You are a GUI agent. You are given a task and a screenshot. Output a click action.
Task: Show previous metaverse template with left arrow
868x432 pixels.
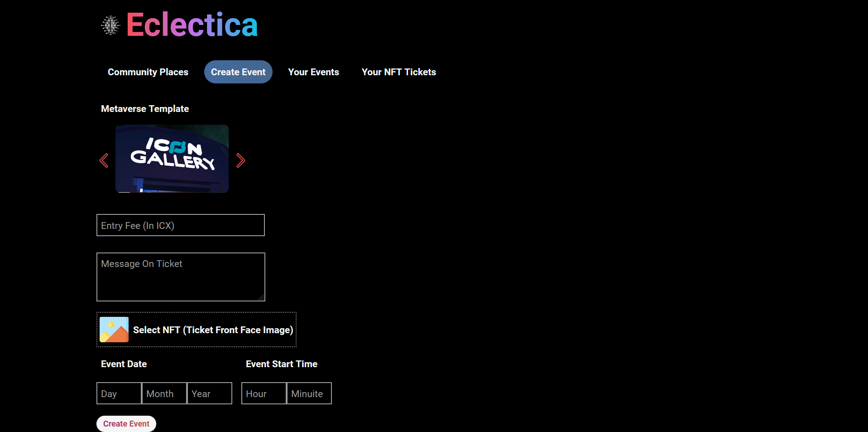coord(104,160)
